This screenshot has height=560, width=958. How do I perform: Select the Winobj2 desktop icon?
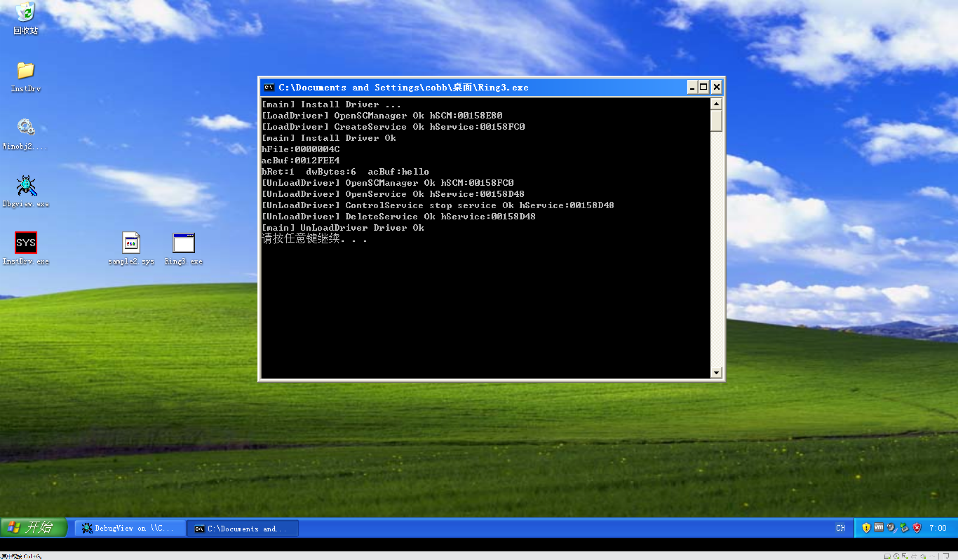(x=25, y=127)
